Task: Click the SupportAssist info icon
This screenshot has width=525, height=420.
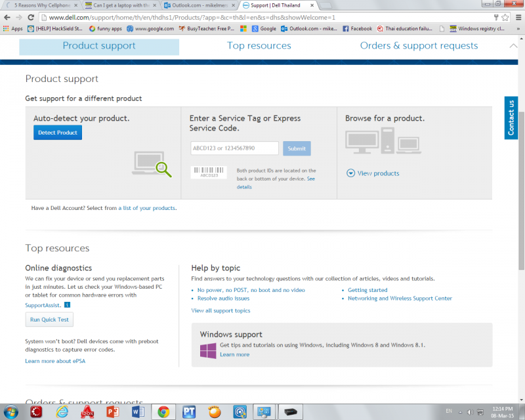Action: point(68,304)
